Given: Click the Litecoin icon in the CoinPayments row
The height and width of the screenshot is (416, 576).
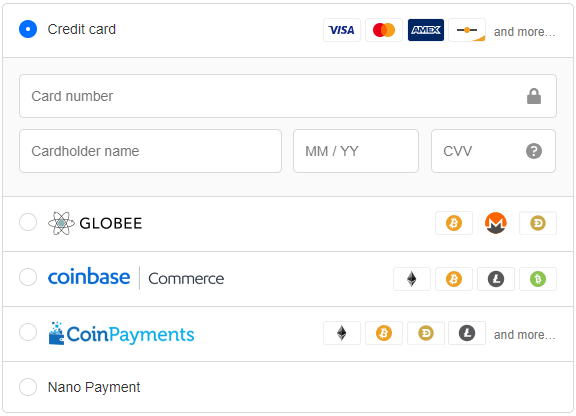Looking at the screenshot, I should pyautogui.click(x=467, y=333).
